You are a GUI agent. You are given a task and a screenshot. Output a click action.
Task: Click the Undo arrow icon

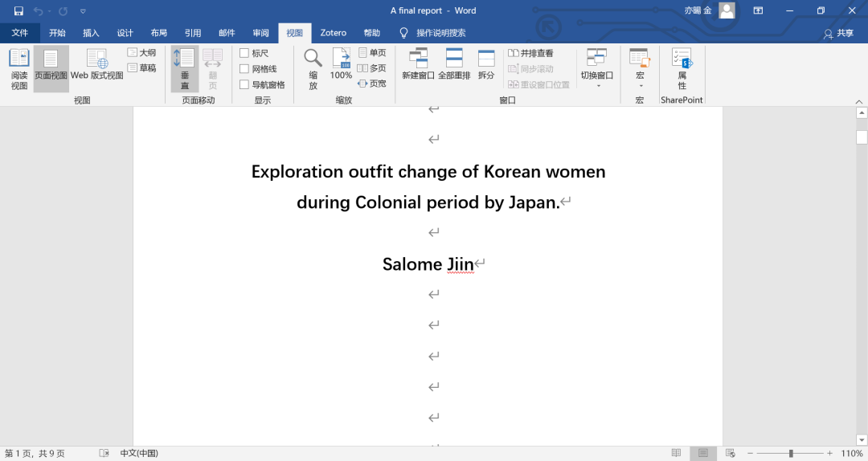point(38,11)
